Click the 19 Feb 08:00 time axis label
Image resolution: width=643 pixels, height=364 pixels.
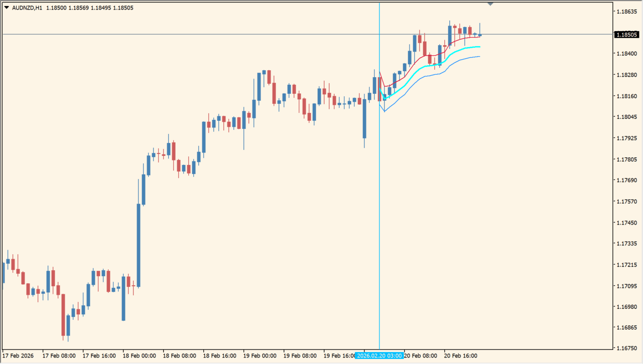tap(300, 356)
